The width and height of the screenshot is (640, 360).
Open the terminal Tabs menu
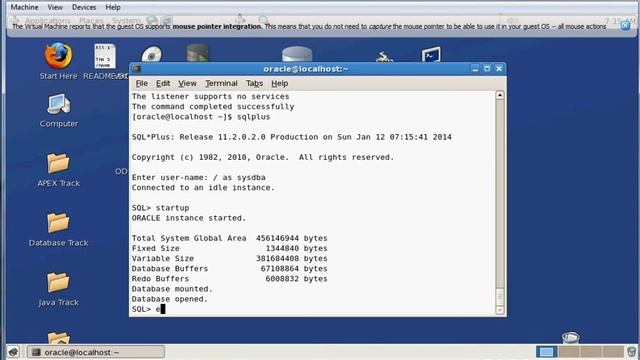pos(254,83)
